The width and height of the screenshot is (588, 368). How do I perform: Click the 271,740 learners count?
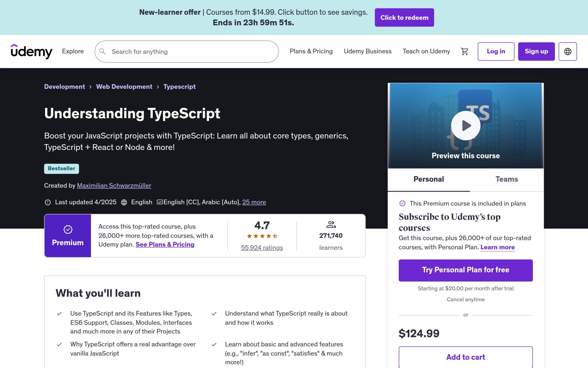coord(331,236)
